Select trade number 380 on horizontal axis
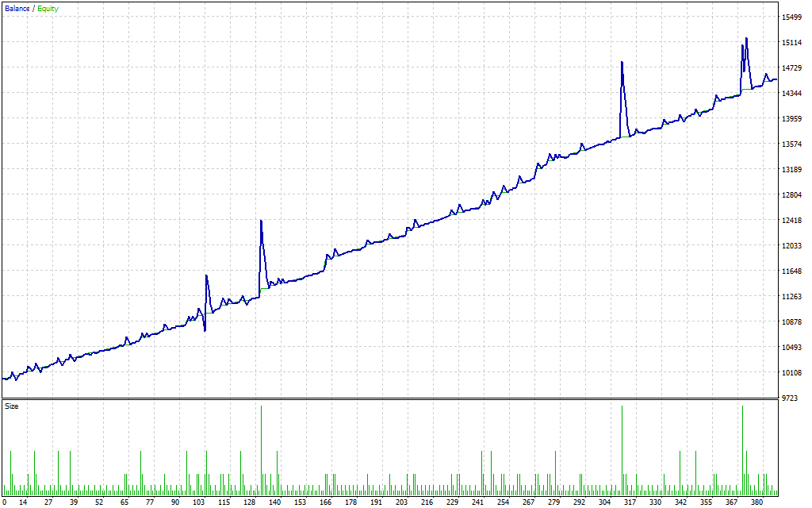This screenshot has height=508, width=812. click(x=757, y=502)
